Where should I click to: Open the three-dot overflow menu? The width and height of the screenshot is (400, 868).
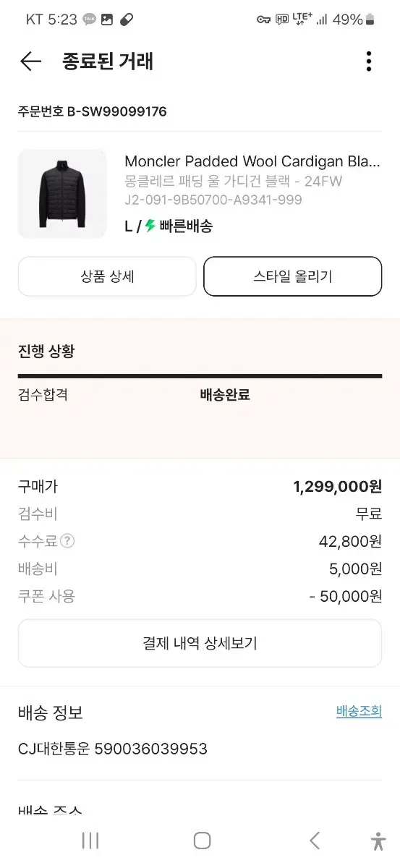click(x=369, y=61)
